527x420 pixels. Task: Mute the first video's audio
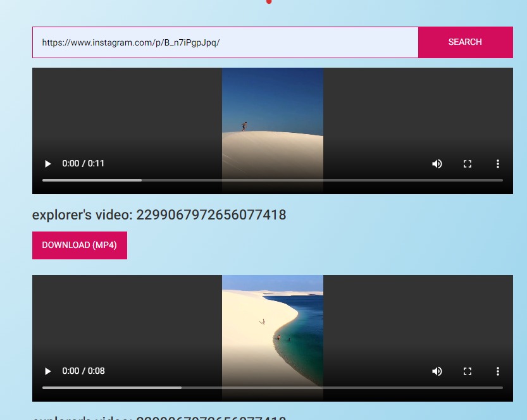point(437,164)
